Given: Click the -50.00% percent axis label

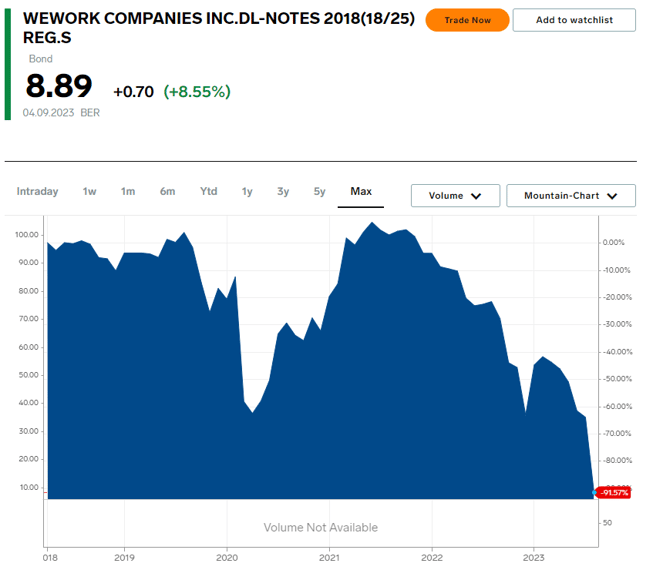Looking at the screenshot, I should tap(617, 379).
